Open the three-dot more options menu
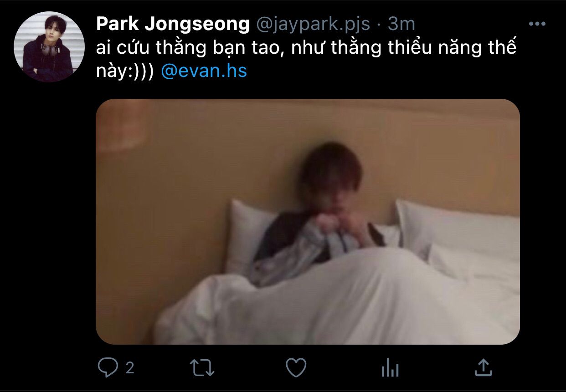 coord(537,24)
